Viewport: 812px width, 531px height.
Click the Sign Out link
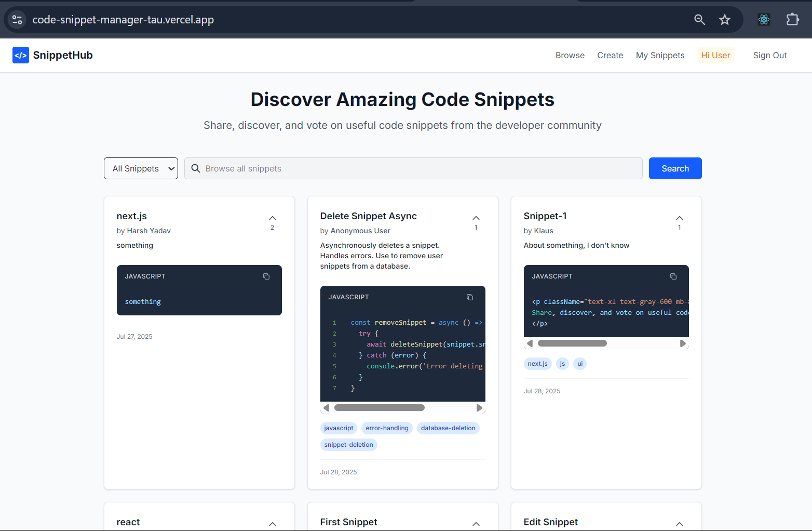coord(769,55)
